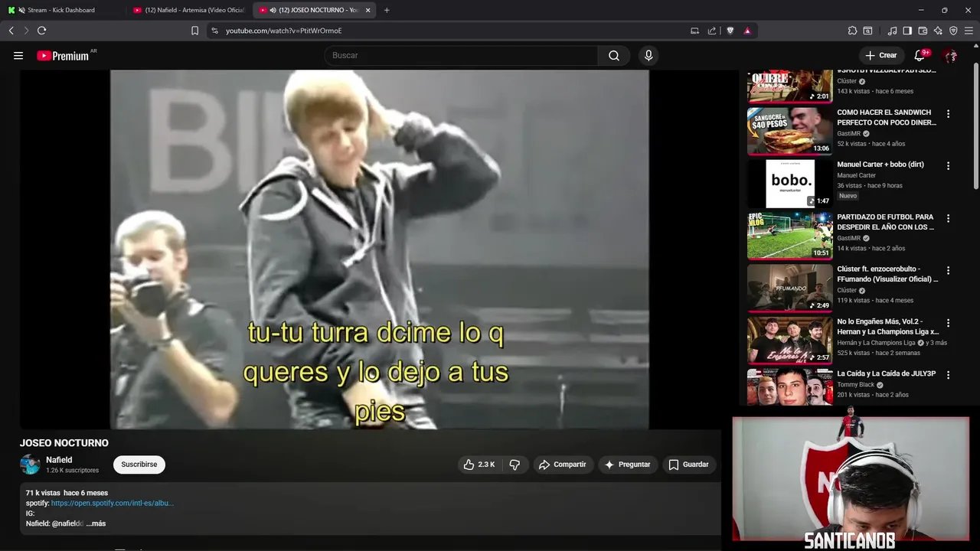
Task: Open Brave Rewards triangle icon
Action: [x=747, y=31]
